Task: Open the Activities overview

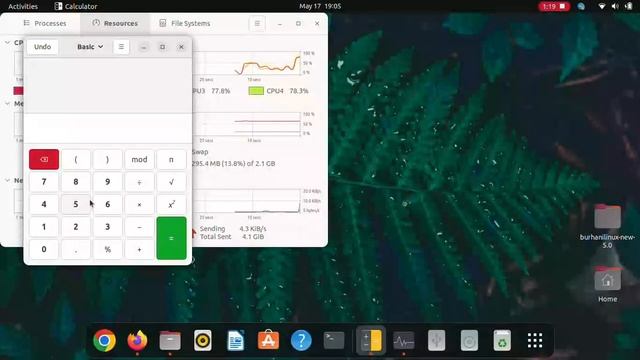Action: (x=23, y=6)
